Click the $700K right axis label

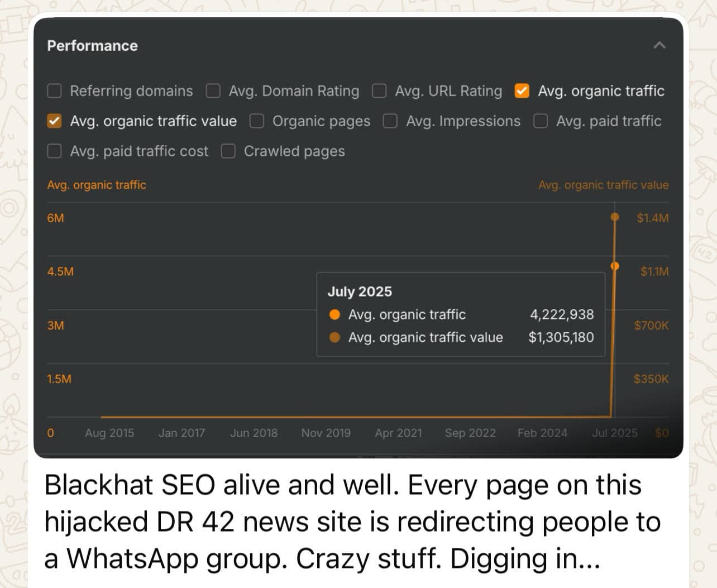pos(651,325)
